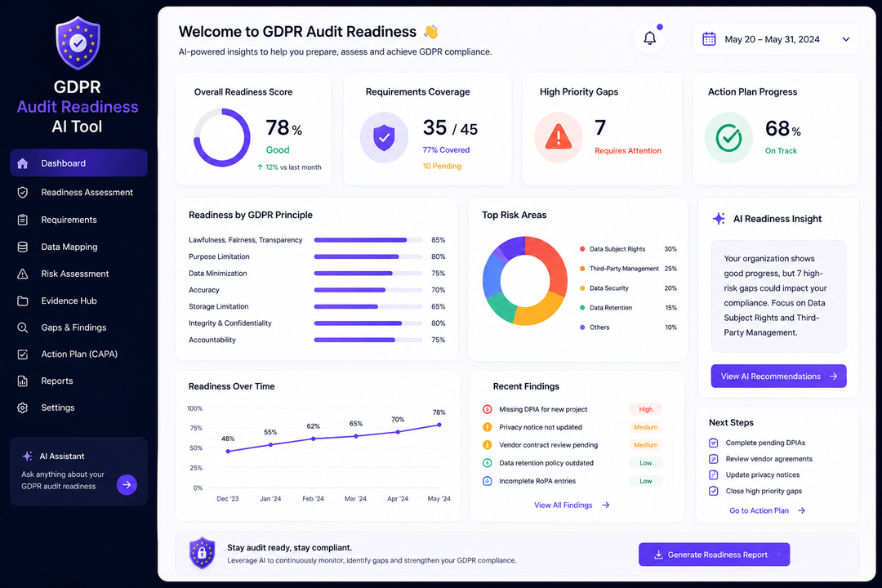Click the Generate Readiness Report button
Image resolution: width=882 pixels, height=588 pixels.
[714, 555]
